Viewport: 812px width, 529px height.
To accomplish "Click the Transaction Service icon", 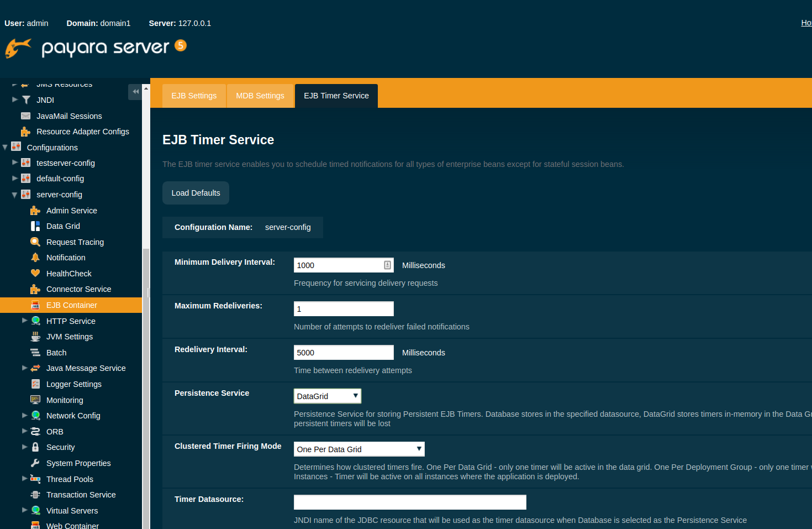I will pyautogui.click(x=35, y=494).
